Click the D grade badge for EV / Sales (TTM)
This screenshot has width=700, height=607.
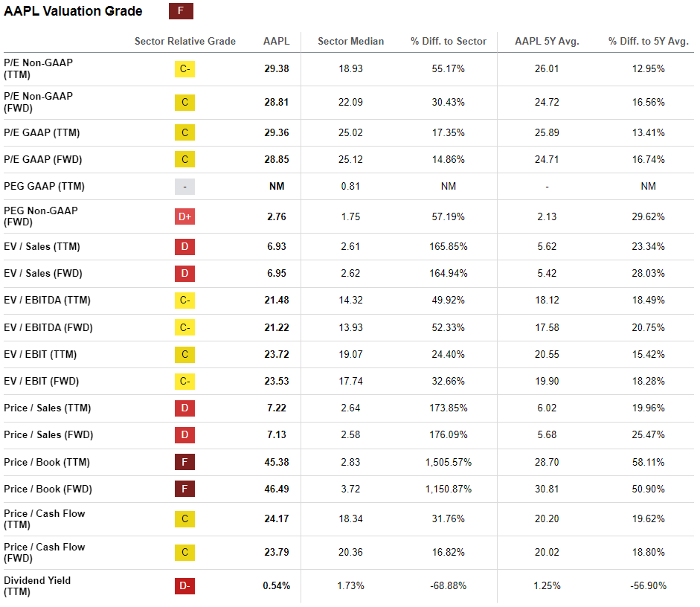pos(184,246)
